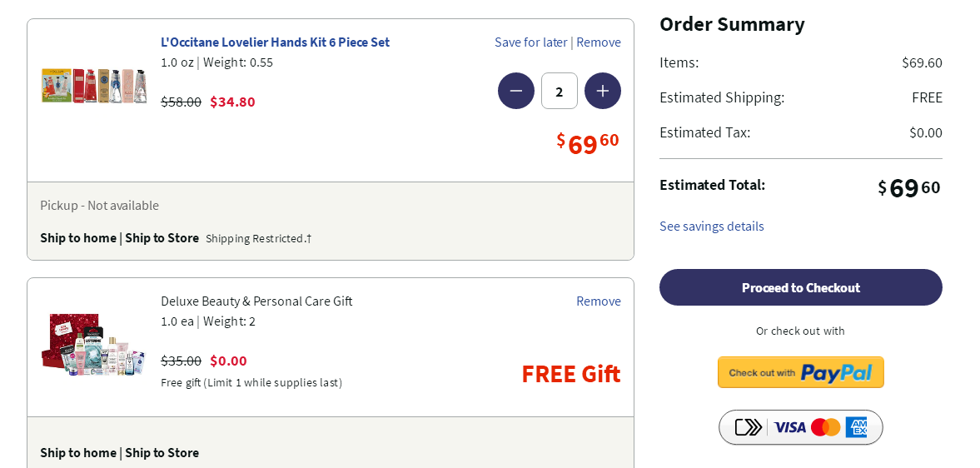
Task: Increase L'Occitane quantity with plus button
Action: pos(603,91)
